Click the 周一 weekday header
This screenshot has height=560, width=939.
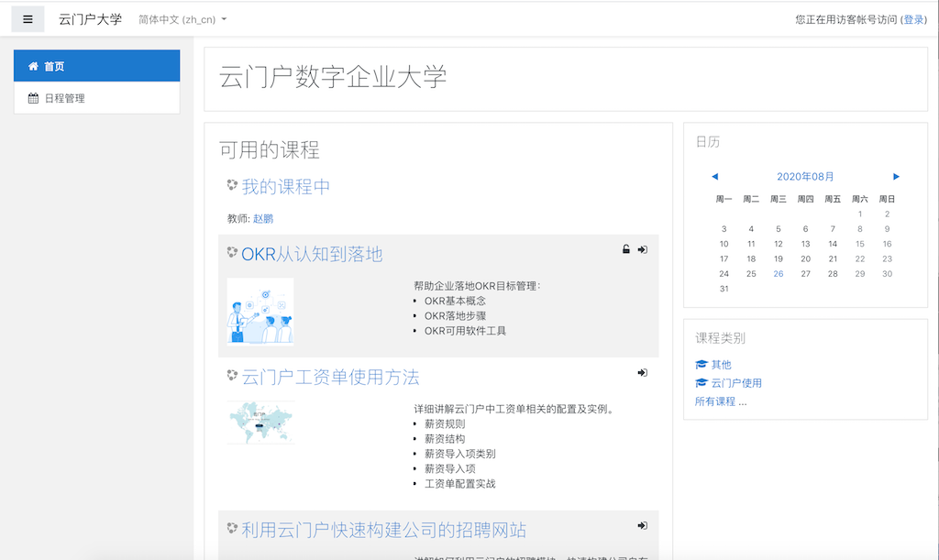724,199
